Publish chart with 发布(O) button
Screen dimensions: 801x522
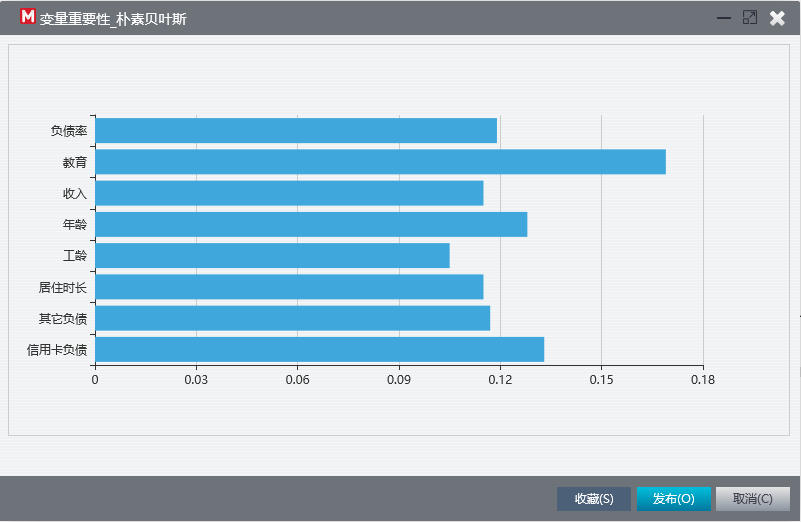673,499
